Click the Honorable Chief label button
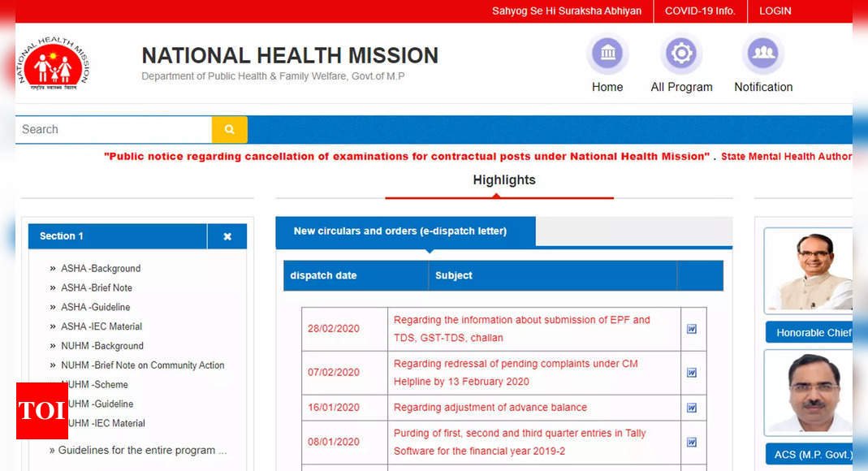The width and height of the screenshot is (868, 471). point(810,333)
